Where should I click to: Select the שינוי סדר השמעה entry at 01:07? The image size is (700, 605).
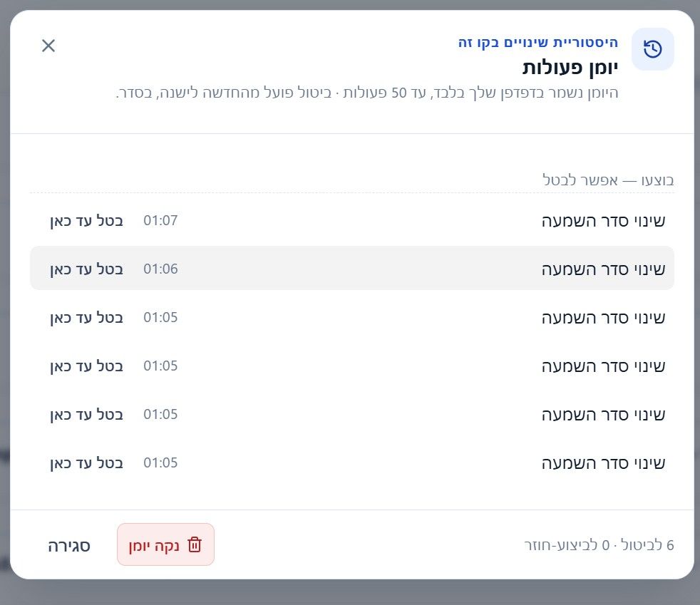pyautogui.click(x=352, y=220)
